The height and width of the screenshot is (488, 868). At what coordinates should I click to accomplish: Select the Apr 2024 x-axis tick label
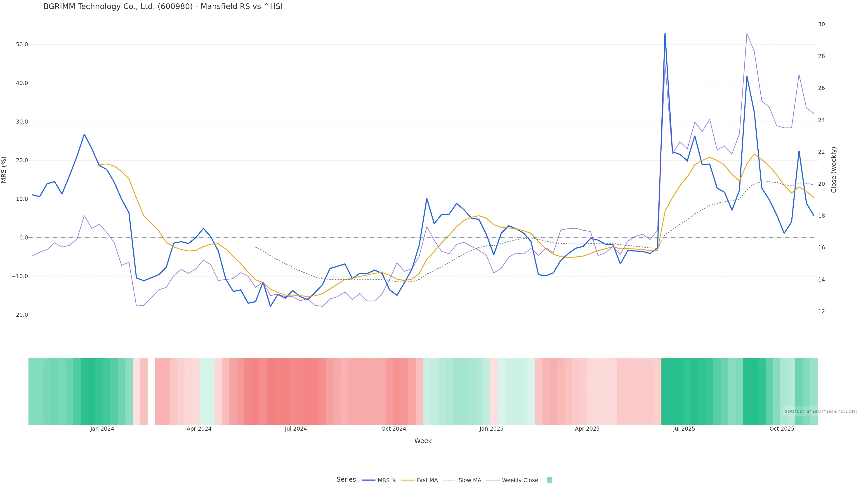[x=199, y=429]
